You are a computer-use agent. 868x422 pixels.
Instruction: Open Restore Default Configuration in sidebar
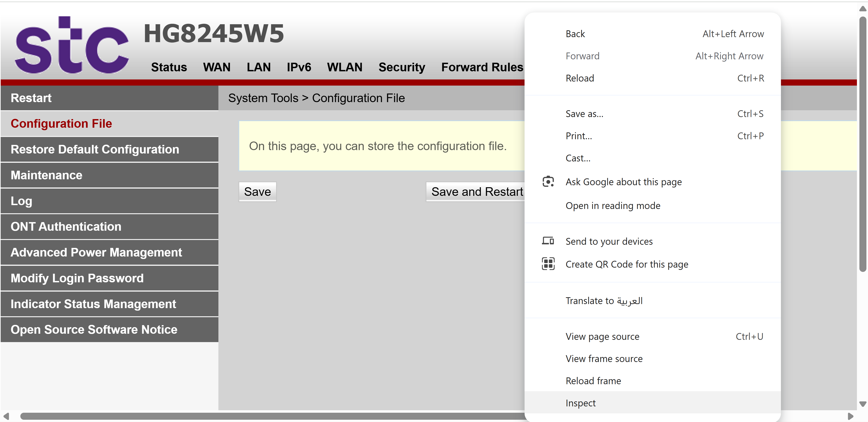[95, 149]
